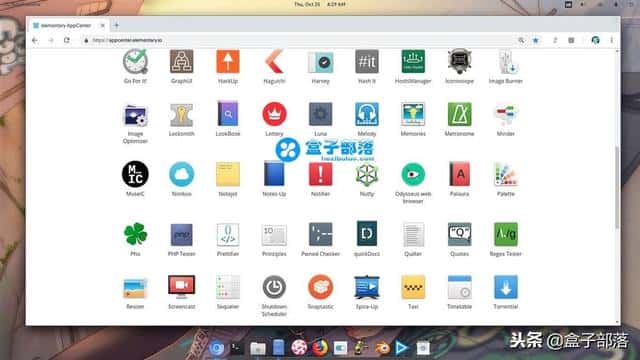The height and width of the screenshot is (360, 640).
Task: Click the Memories app icon
Action: (413, 114)
